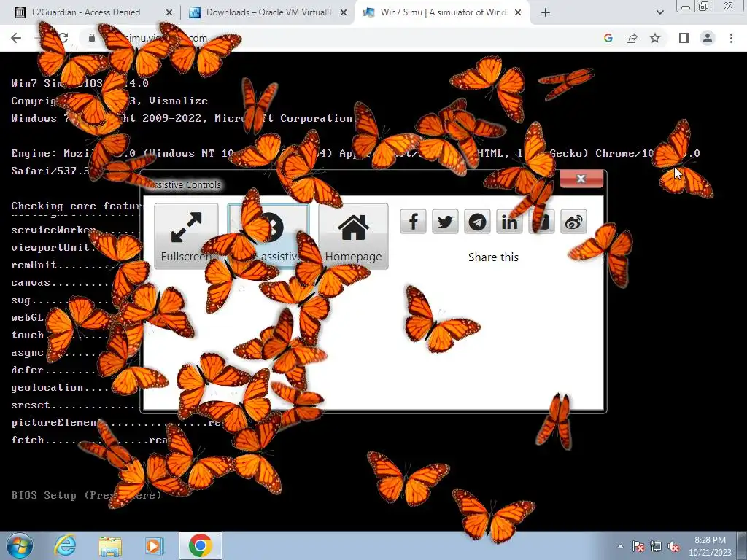Bookmark this page with the star icon

point(656,38)
